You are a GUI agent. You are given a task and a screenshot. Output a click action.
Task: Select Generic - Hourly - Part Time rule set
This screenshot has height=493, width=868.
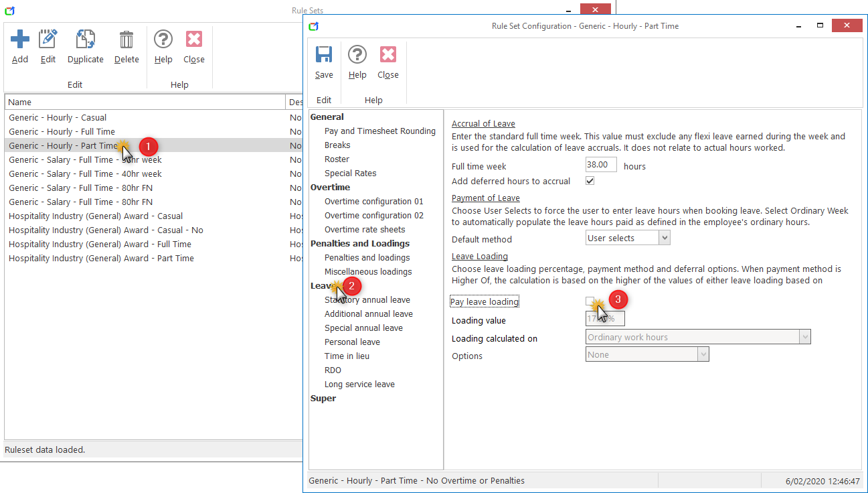click(153, 145)
